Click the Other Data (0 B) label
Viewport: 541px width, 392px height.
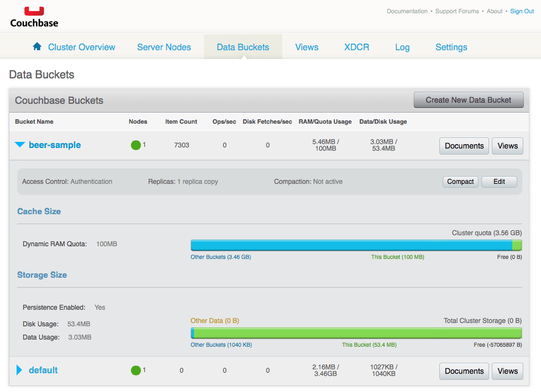point(214,321)
